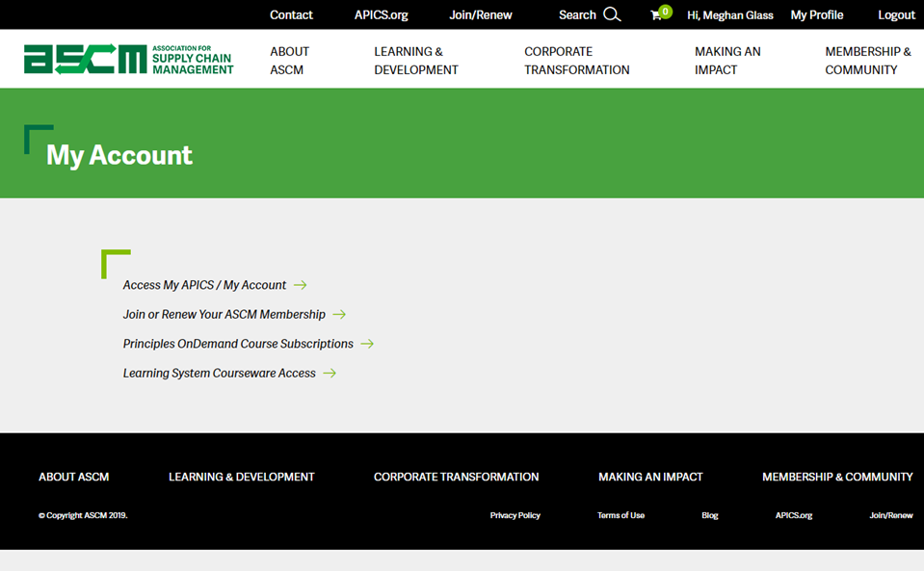
Task: Click arrow next to Learning System Courseware
Action: tap(330, 373)
